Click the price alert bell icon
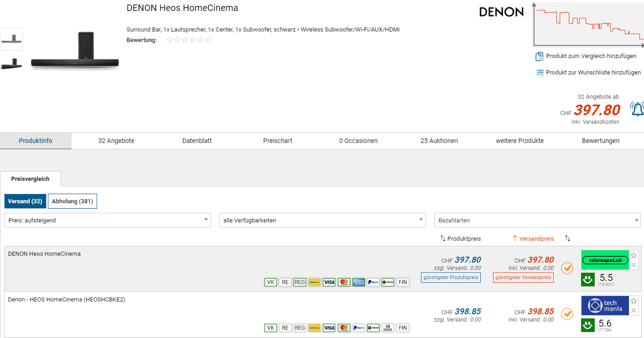The width and height of the screenshot is (644, 338). pyautogui.click(x=637, y=109)
